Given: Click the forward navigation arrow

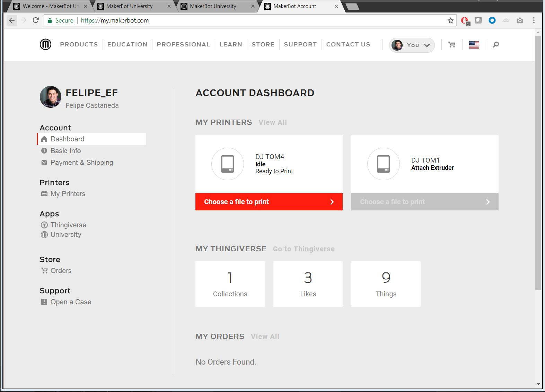Looking at the screenshot, I should tap(24, 20).
